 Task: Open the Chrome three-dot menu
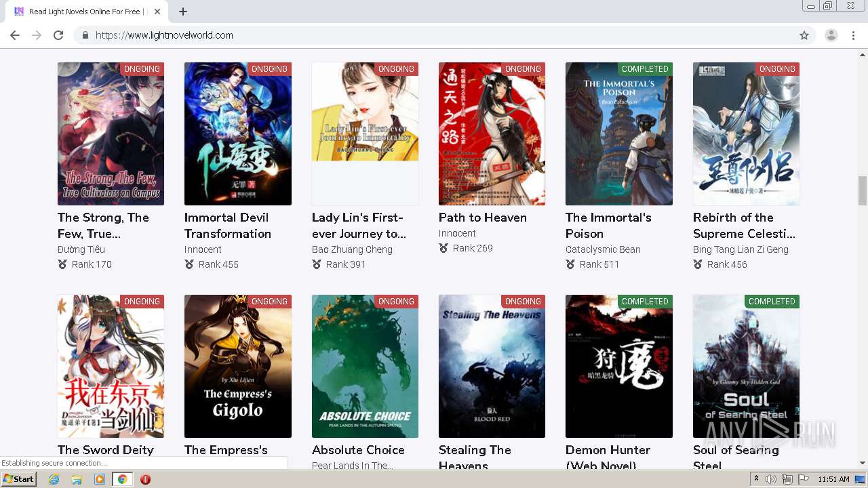tap(853, 35)
